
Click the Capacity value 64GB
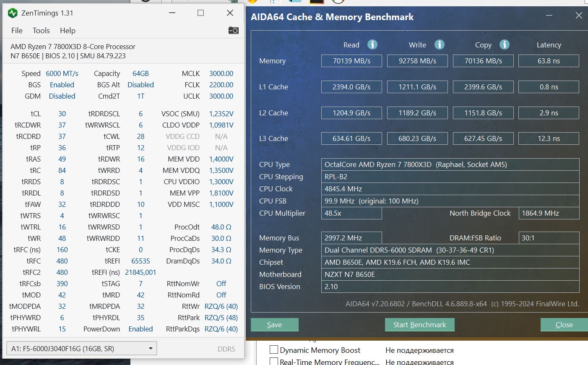(140, 73)
